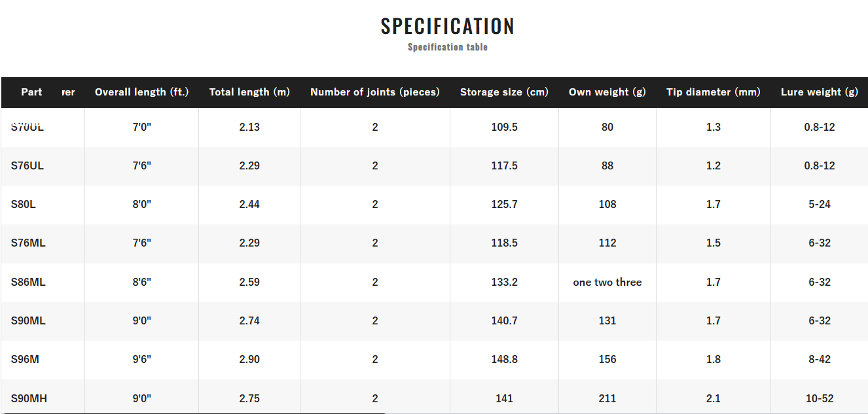
Task: Click the Tip diameter (mm) column header
Action: point(714,92)
